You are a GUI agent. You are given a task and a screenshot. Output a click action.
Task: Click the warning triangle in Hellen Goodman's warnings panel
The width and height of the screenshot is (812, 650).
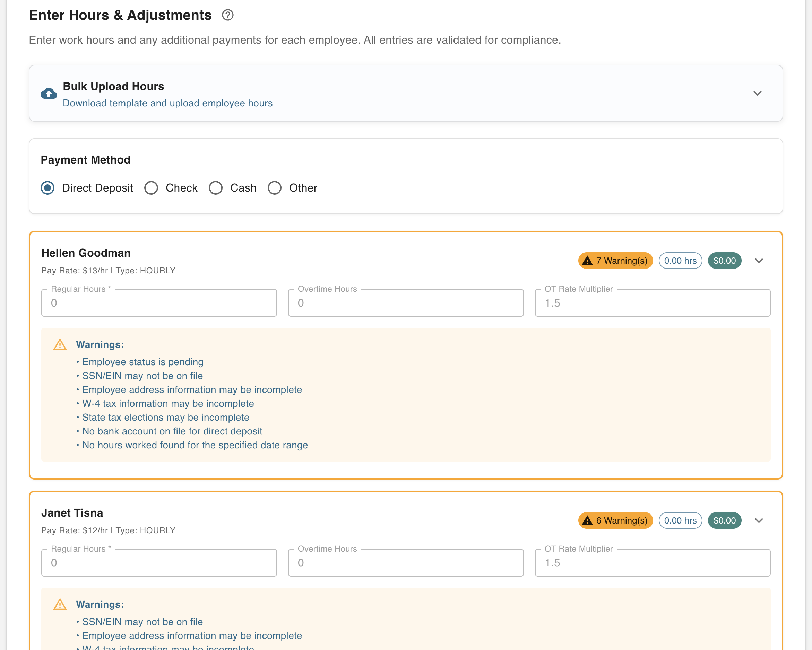(60, 344)
